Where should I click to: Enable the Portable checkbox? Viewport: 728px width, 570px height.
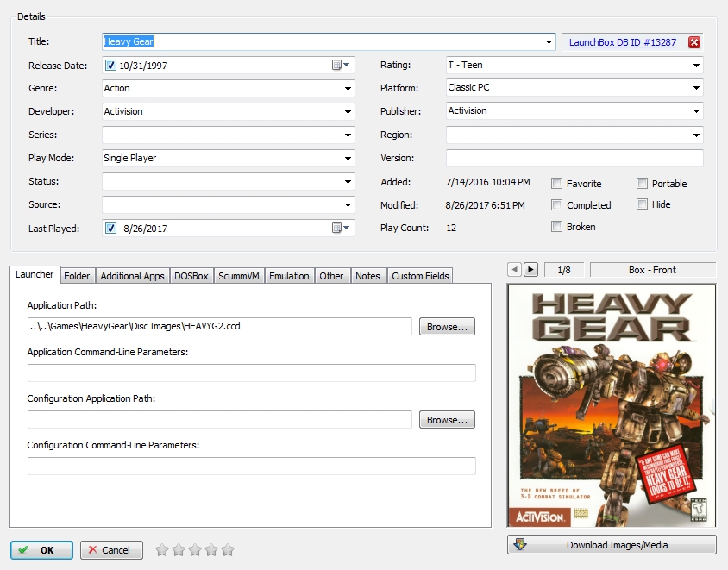[x=642, y=184]
